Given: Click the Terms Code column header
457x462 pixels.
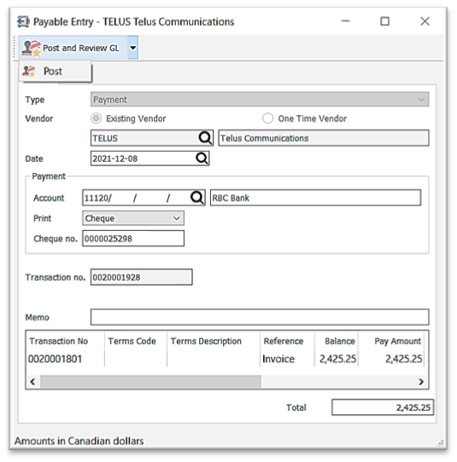Looking at the screenshot, I should click(132, 341).
